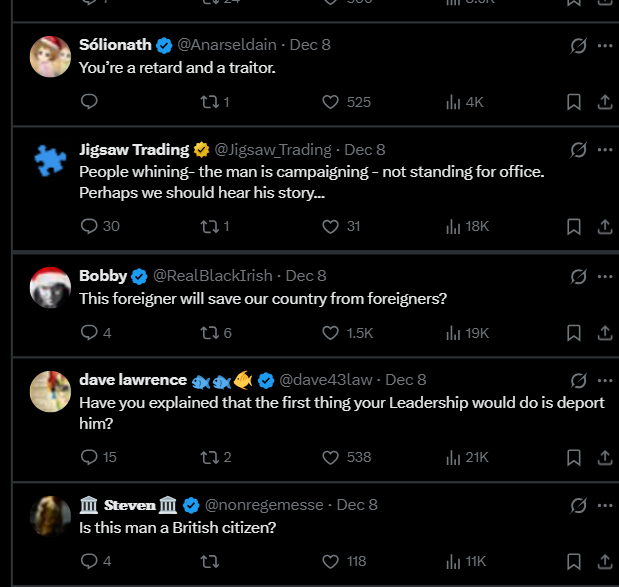This screenshot has width=619, height=587.
Task: Reply to Steven's British citizen tweet
Action: point(89,561)
